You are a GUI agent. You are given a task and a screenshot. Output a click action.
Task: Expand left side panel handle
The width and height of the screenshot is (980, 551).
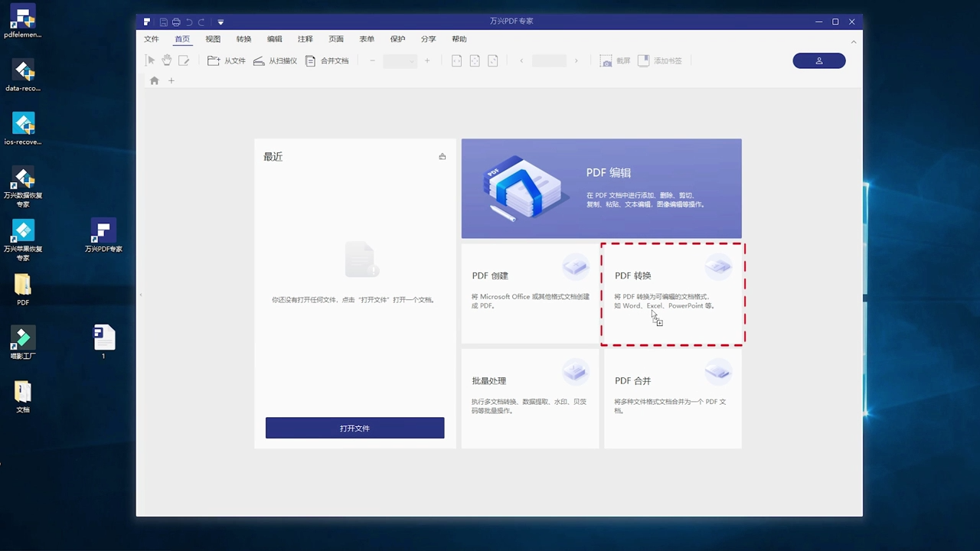point(140,295)
